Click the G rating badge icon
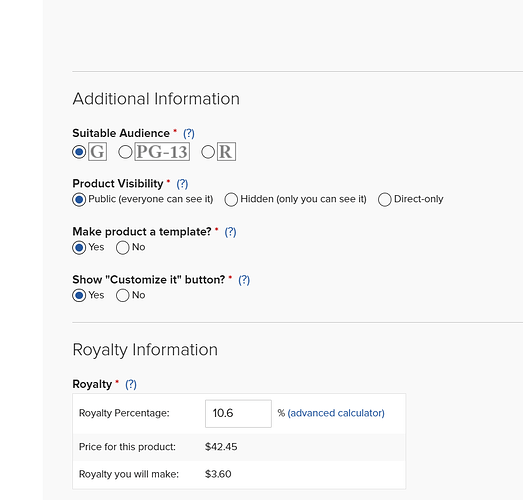 point(97,152)
